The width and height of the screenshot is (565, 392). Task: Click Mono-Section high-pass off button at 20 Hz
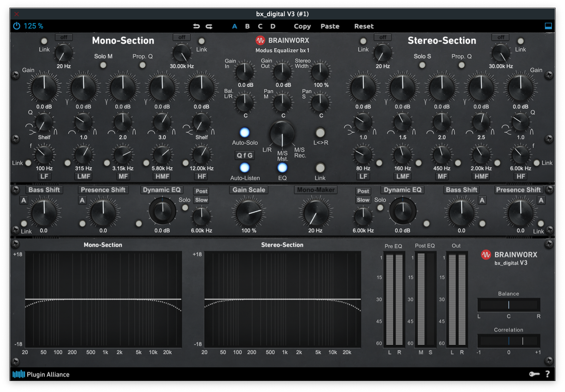[64, 37]
